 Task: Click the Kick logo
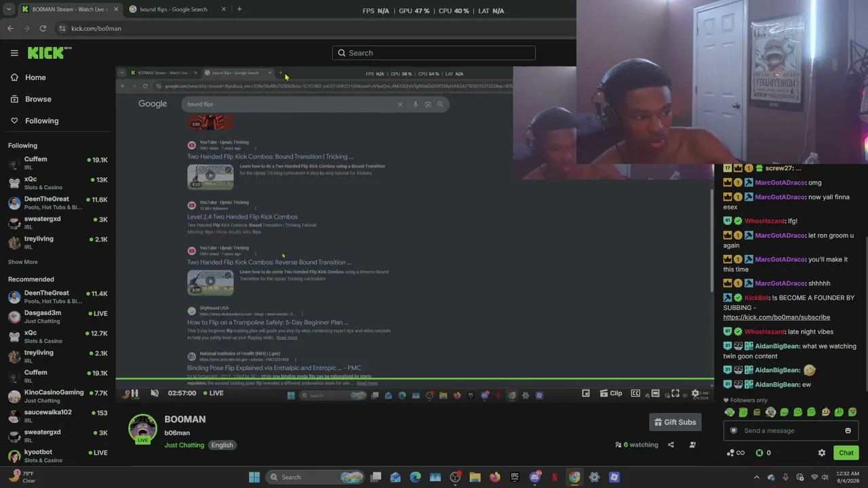pyautogui.click(x=50, y=52)
